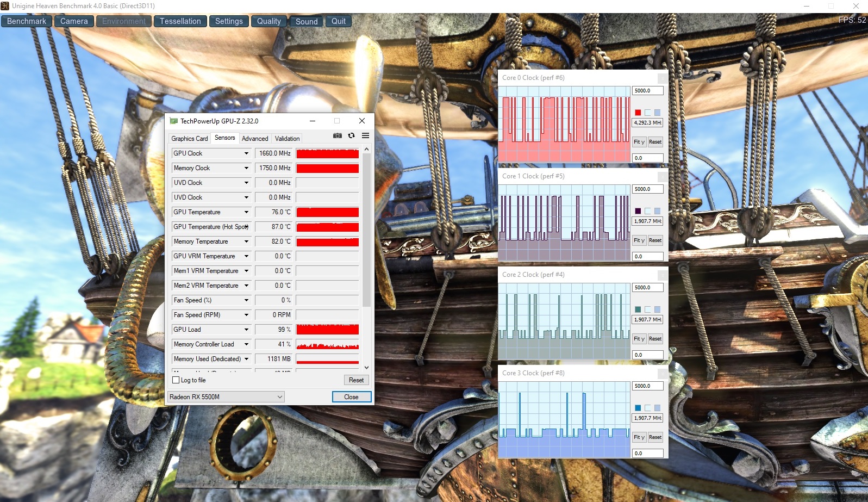Enable the Log to file checkbox

(176, 380)
